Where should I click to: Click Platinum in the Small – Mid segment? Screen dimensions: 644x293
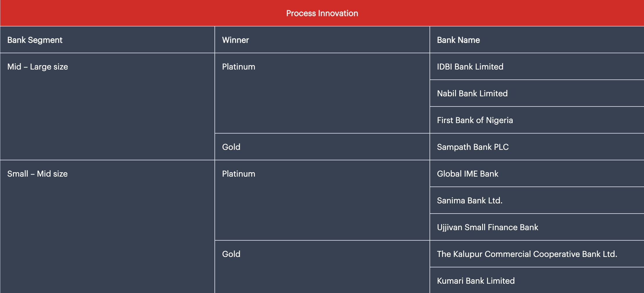[x=239, y=174]
